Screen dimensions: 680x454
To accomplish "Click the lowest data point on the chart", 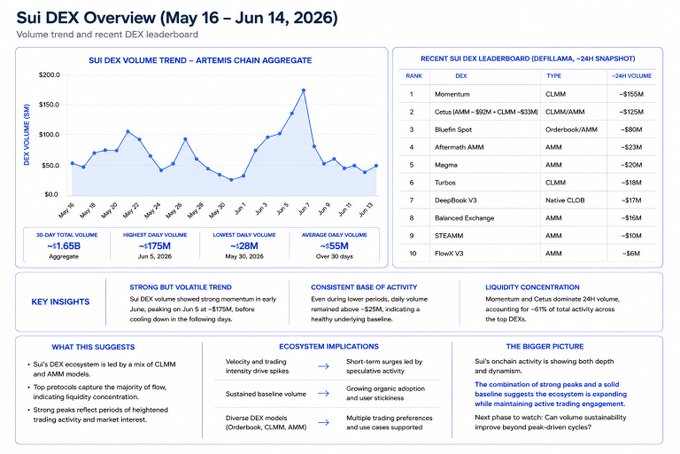I will 231,180.
